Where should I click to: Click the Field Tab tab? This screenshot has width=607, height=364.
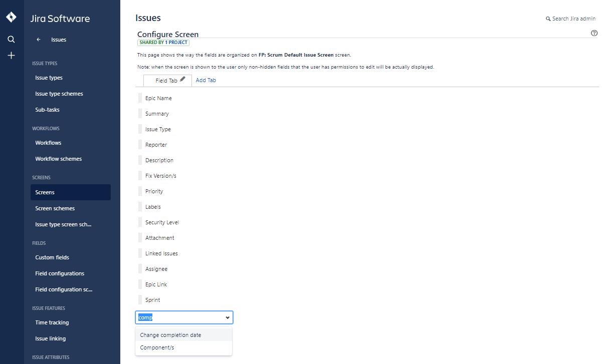coord(166,81)
